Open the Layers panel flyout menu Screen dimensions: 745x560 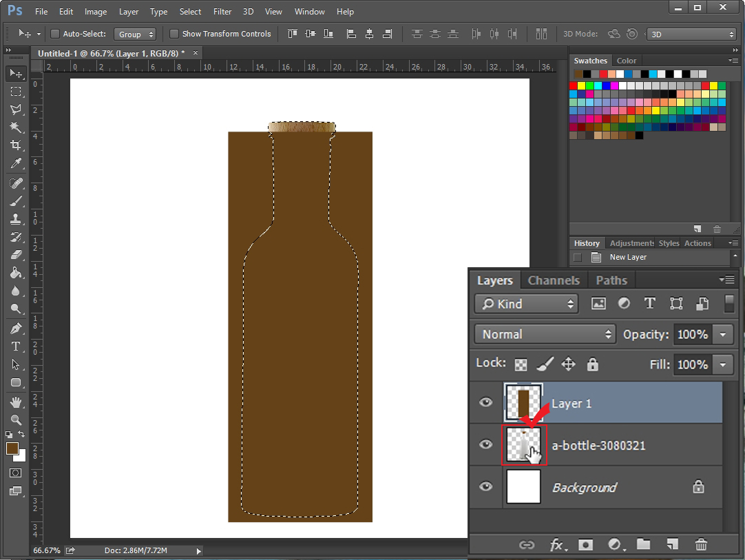[x=727, y=280]
